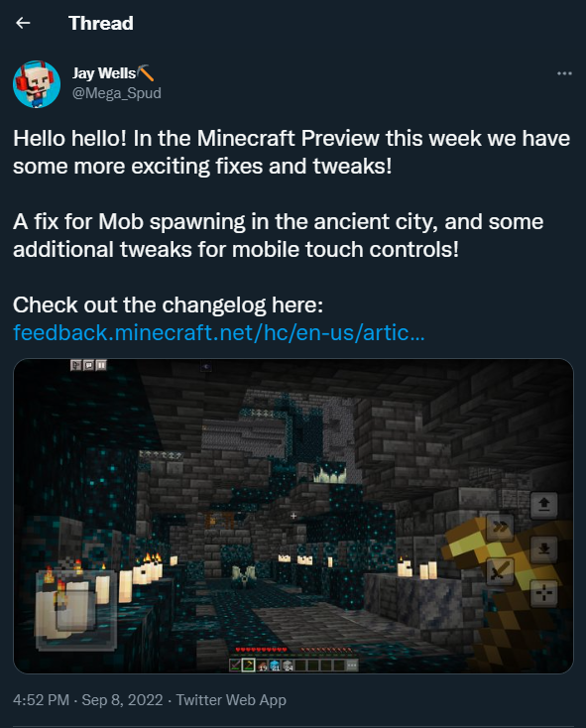Open the 4:52 PM Sep 8 timestamp

tap(87, 699)
